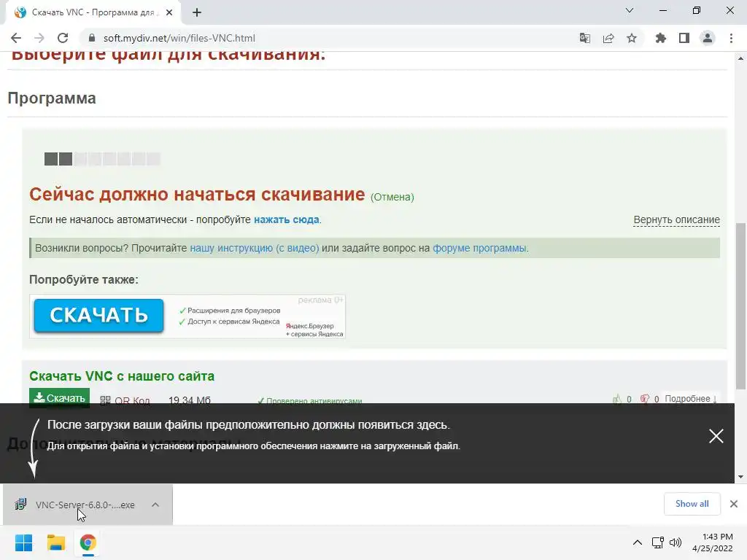Close the Скачать VNC tab
This screenshot has height=560, width=747.
169,13
